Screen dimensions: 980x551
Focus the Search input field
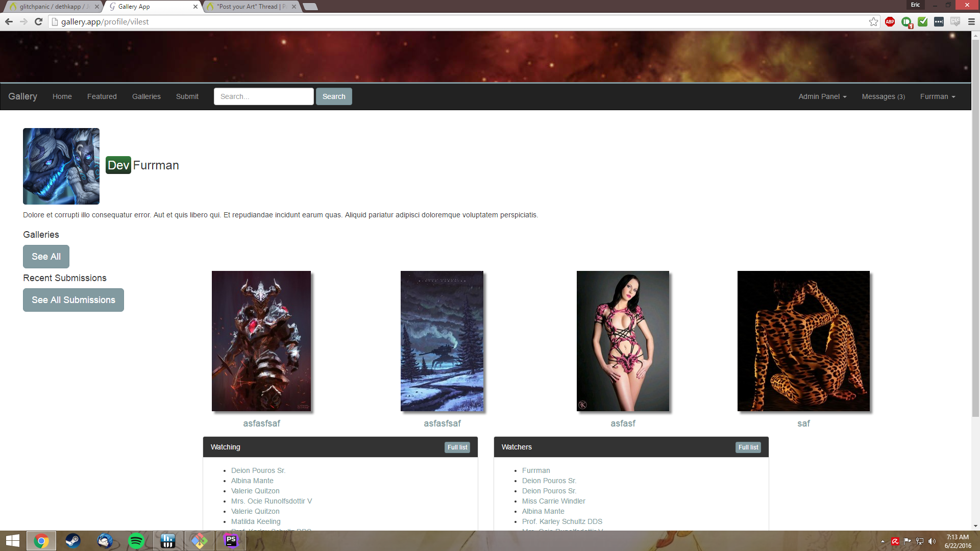point(264,96)
